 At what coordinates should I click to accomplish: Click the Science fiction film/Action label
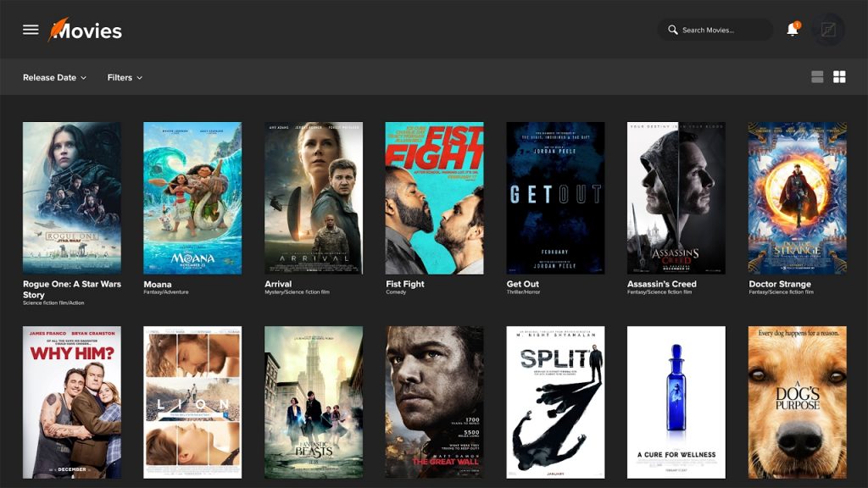pos(53,303)
